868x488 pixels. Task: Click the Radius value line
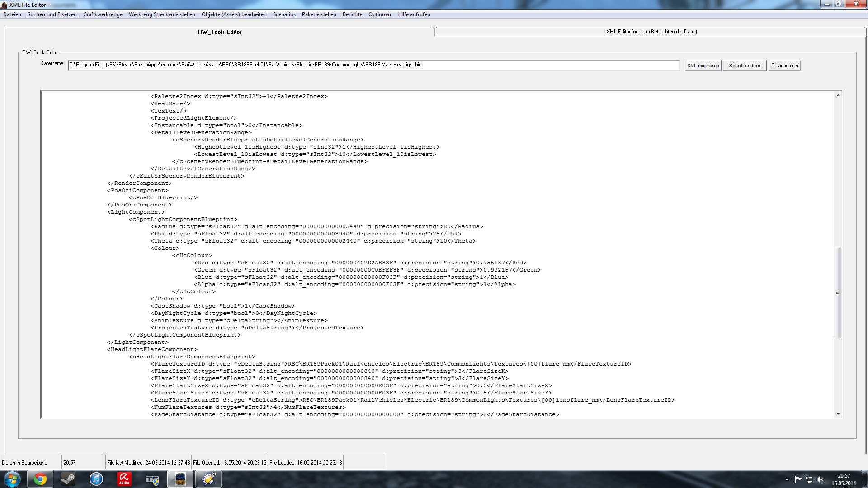tap(317, 226)
